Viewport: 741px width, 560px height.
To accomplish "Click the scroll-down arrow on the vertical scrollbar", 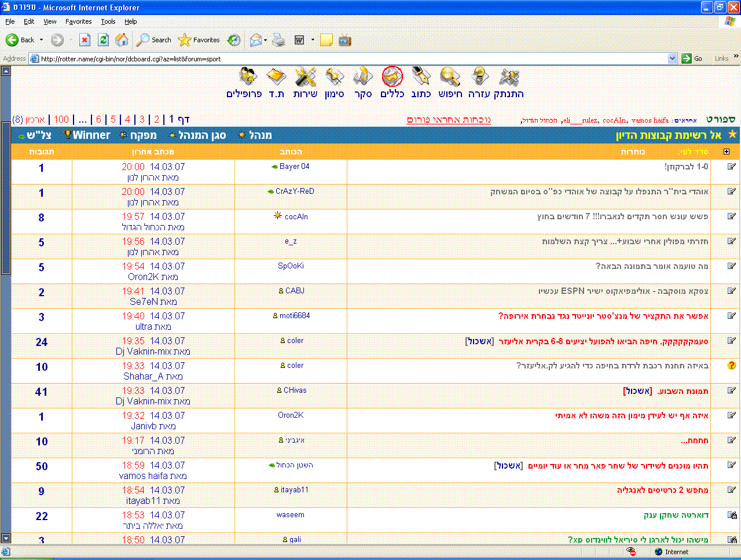I will (6, 538).
